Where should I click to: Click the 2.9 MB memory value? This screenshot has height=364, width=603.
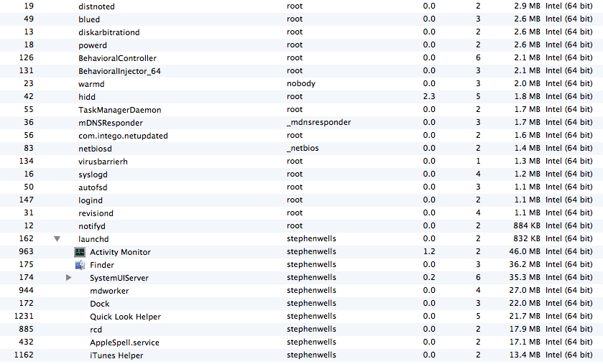(x=528, y=6)
